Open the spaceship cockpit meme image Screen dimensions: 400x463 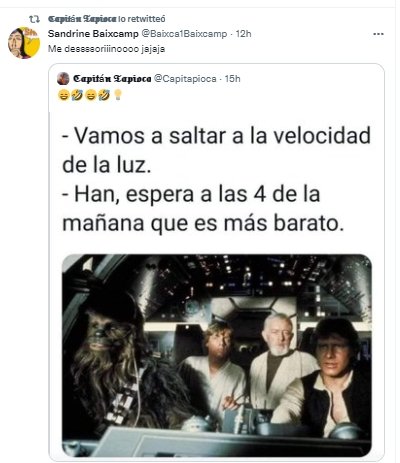[217, 355]
